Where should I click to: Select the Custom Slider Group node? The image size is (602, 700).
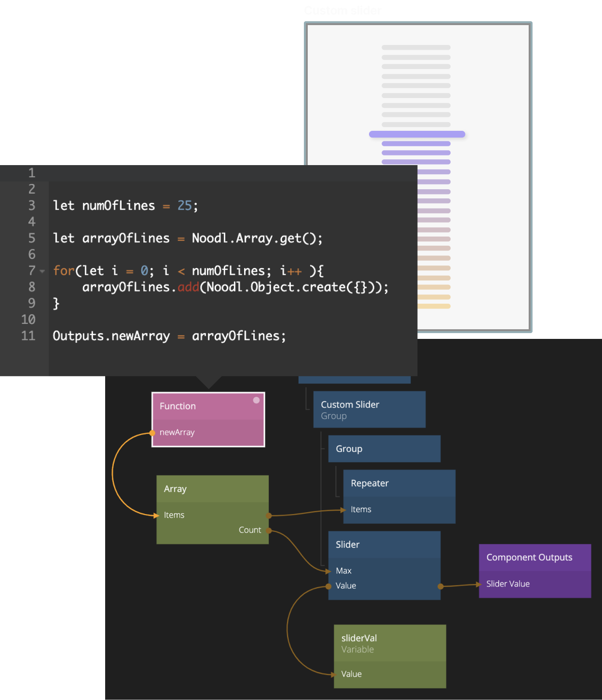pos(369,409)
